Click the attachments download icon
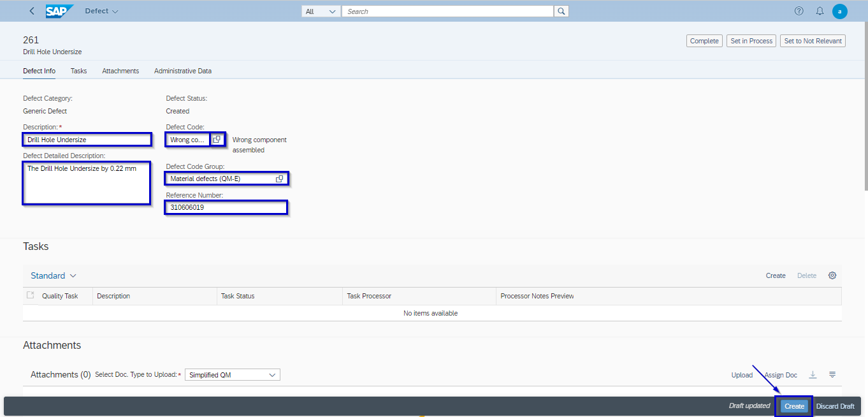868x417 pixels. point(813,375)
